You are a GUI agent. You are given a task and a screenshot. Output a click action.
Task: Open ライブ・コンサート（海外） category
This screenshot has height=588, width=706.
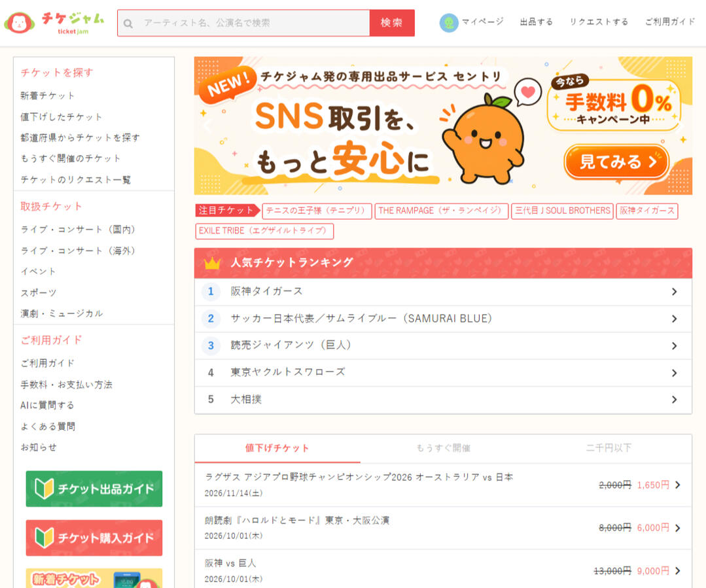click(78, 251)
